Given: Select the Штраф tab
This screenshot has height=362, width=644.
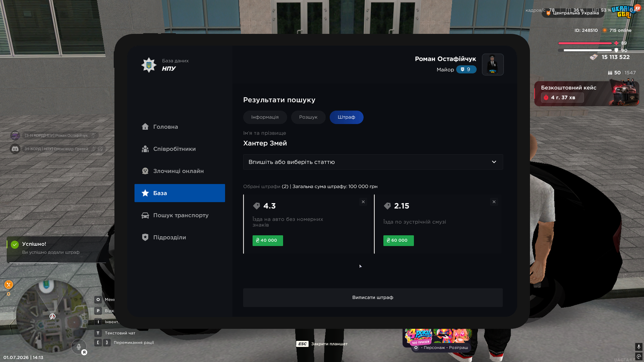Looking at the screenshot, I should point(347,117).
